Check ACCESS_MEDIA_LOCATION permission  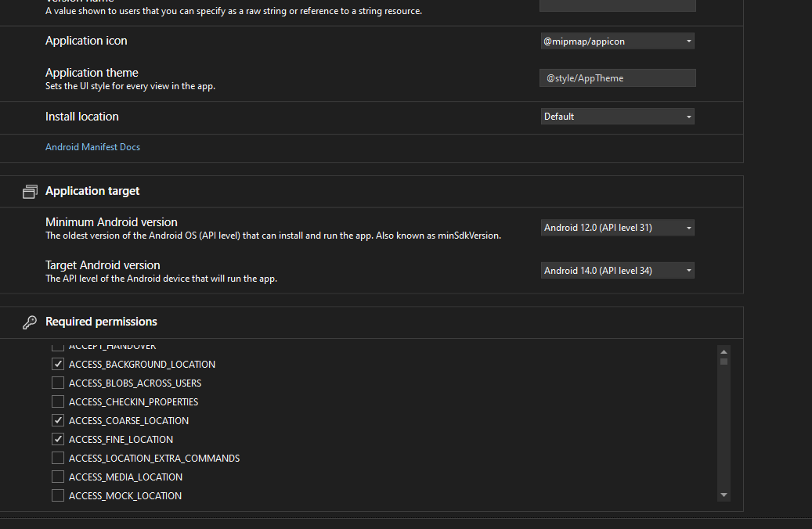(58, 477)
